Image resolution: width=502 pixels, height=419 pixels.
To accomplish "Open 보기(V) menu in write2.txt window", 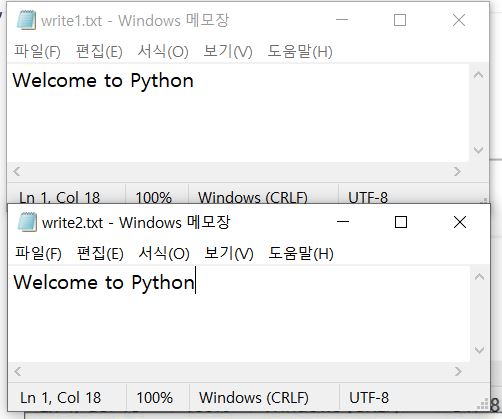I will click(x=229, y=253).
